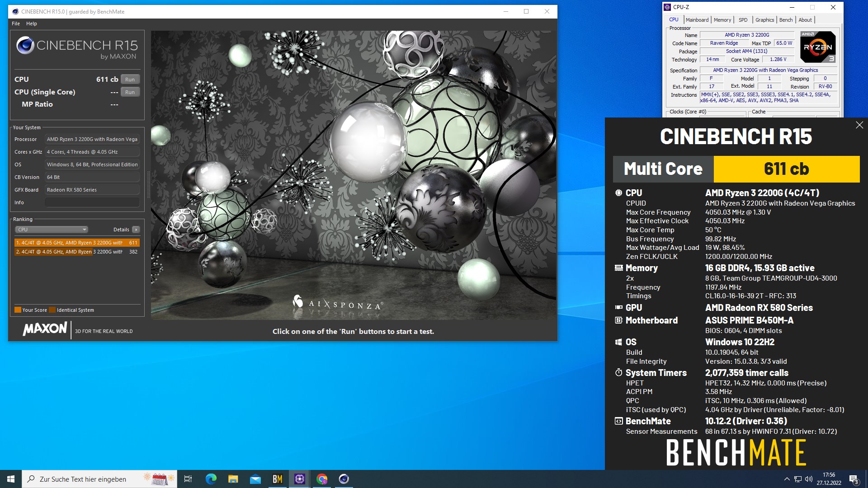Select ranking entry with score 382
This screenshot has width=868, height=488.
coord(77,252)
